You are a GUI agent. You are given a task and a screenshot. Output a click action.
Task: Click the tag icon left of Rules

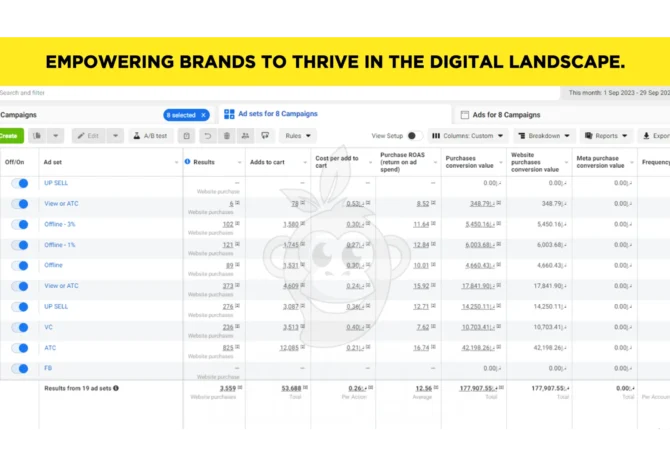pyautogui.click(x=265, y=136)
